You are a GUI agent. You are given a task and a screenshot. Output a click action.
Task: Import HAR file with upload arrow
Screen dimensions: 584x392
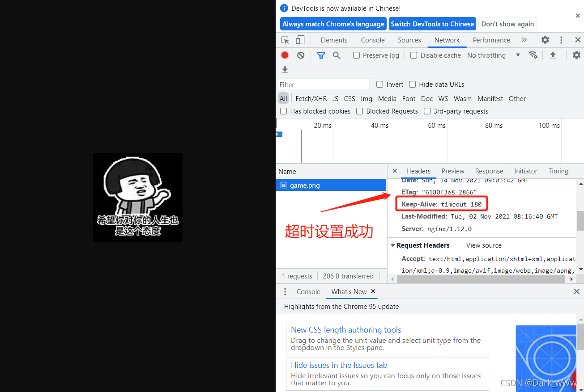(553, 55)
